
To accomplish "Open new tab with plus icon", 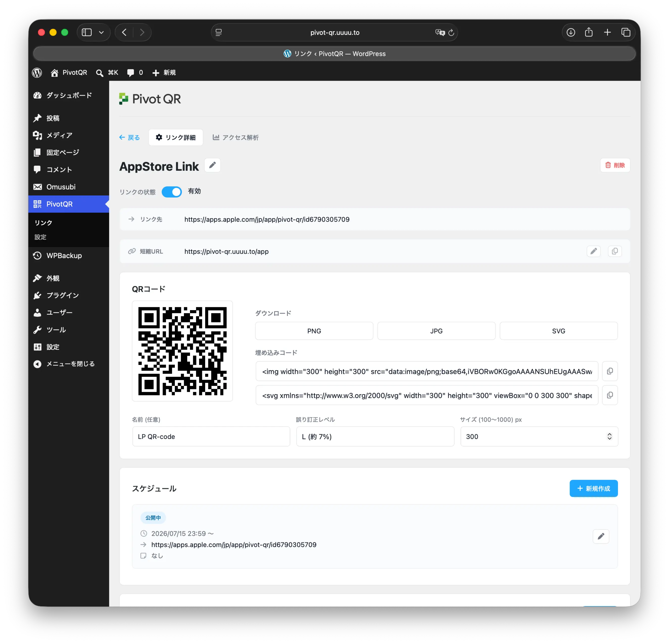I will (607, 32).
